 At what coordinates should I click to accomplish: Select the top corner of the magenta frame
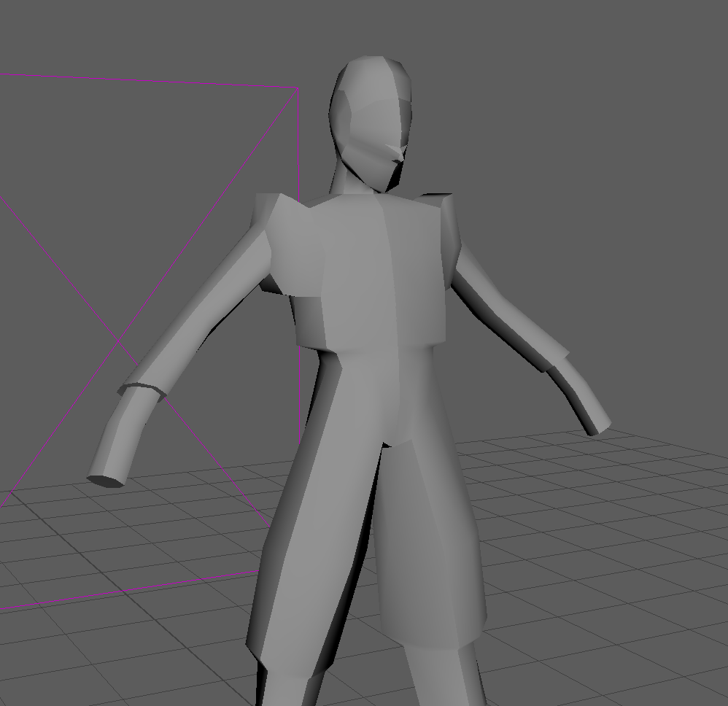(x=298, y=88)
